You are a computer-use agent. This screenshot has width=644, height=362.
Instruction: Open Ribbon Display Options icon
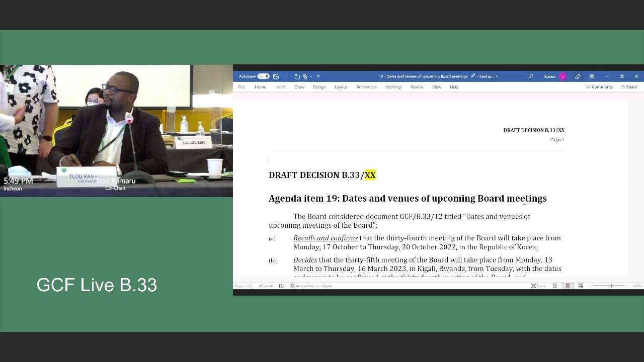(x=592, y=76)
